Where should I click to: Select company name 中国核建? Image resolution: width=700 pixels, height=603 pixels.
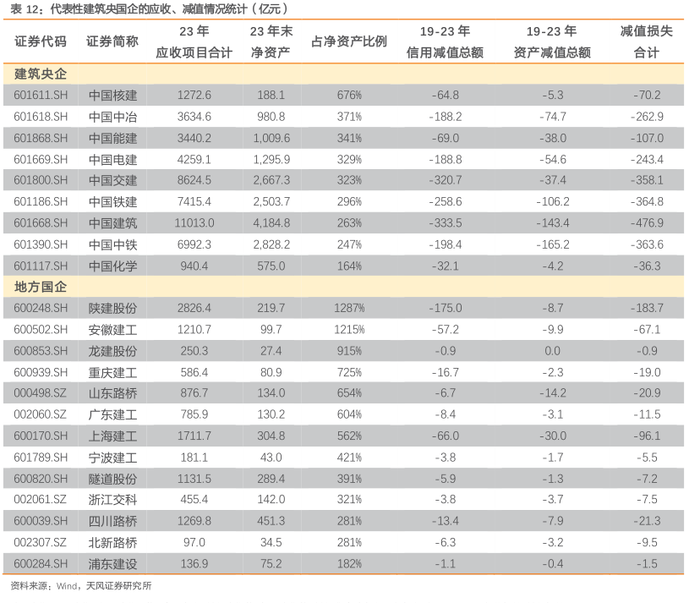(112, 95)
